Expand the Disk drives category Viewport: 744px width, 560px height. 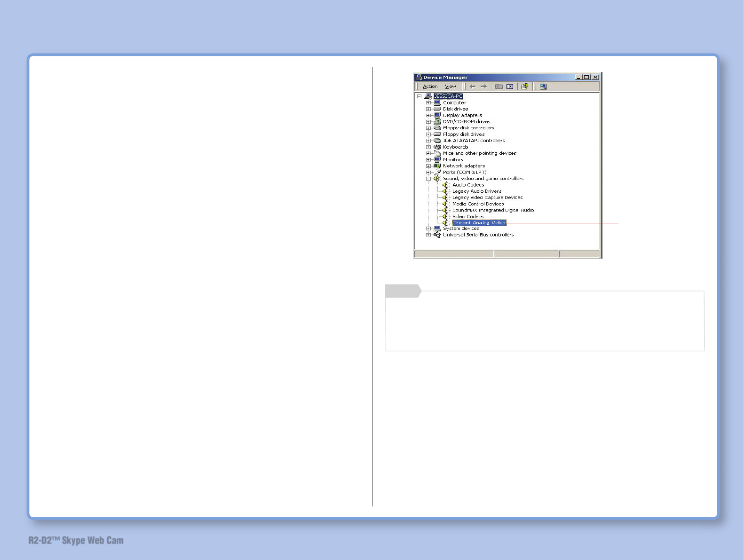[x=428, y=109]
